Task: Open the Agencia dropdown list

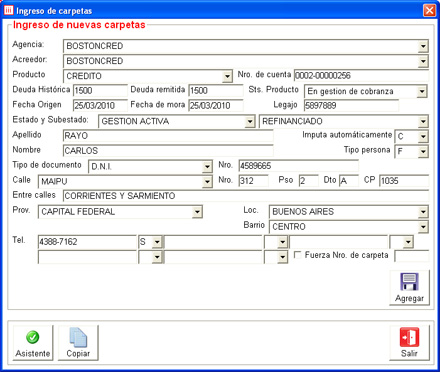Action: (423, 46)
